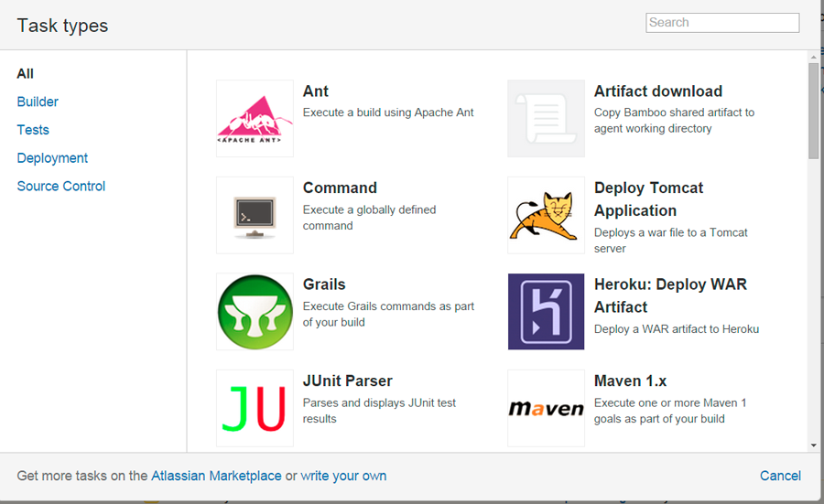Click the Artifact download scroll icon
This screenshot has width=824, height=504.
pyautogui.click(x=546, y=119)
